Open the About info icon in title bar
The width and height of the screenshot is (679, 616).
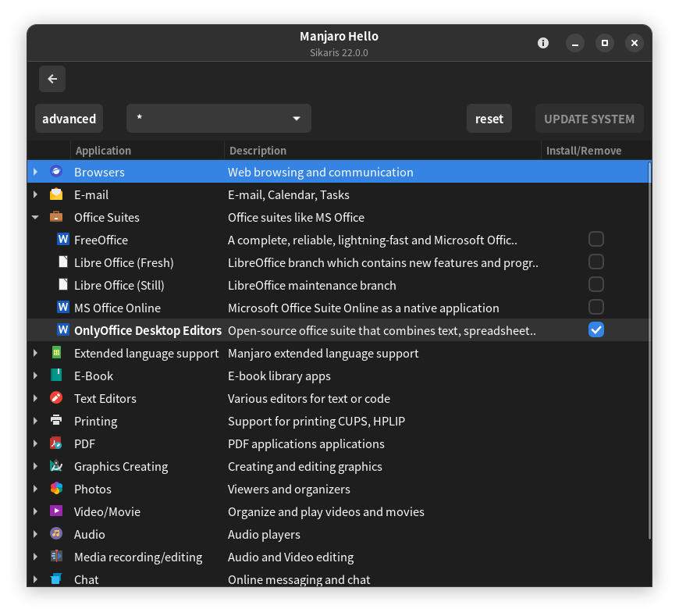[x=543, y=43]
